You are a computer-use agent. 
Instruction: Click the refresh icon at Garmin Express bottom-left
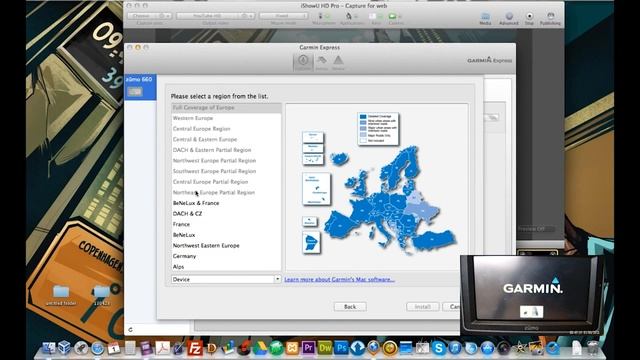coord(130,329)
